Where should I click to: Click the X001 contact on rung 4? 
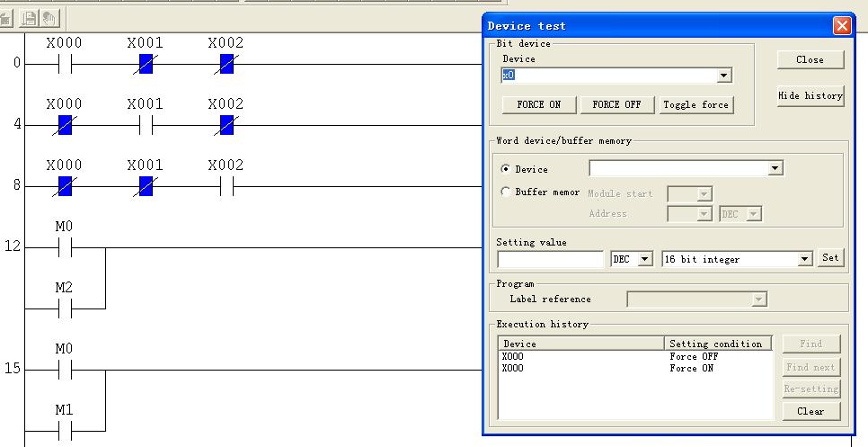coord(146,125)
